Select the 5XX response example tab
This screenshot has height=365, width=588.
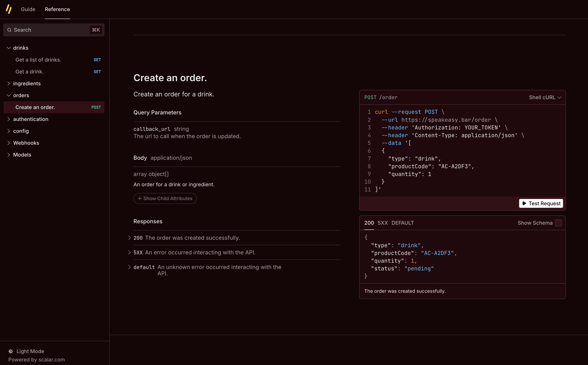(x=382, y=223)
